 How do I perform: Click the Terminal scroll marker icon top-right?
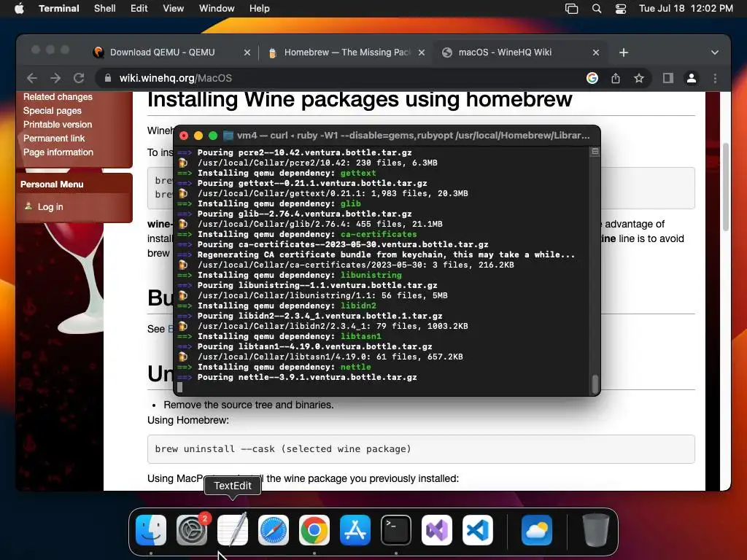(595, 152)
